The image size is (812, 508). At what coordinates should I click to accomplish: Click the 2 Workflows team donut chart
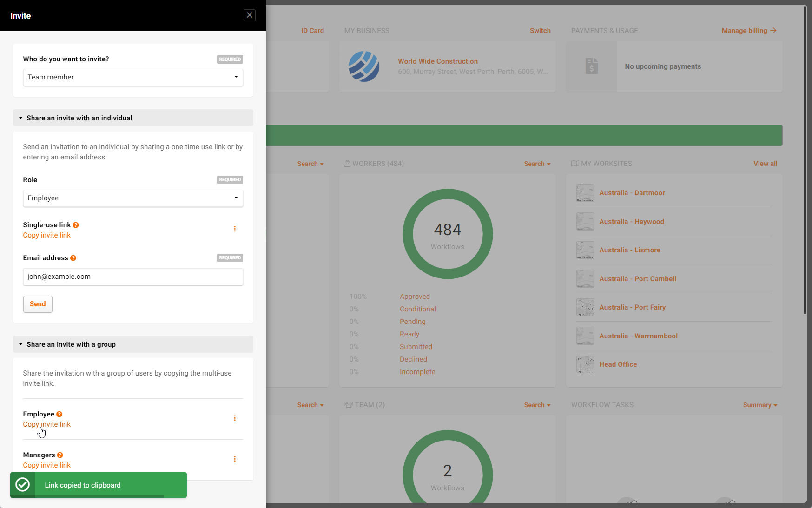448,467
